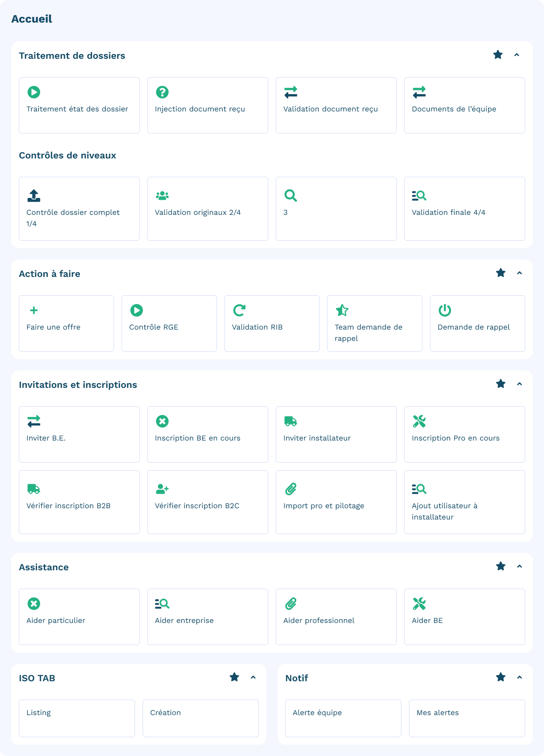Open the Aider entreprise card
The width and height of the screenshot is (544, 756).
(x=207, y=617)
